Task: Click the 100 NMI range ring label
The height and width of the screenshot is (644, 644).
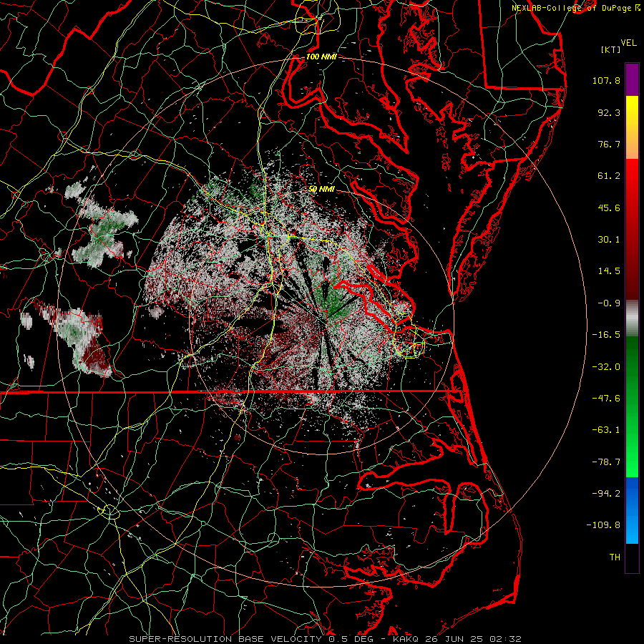Action: pos(321,57)
